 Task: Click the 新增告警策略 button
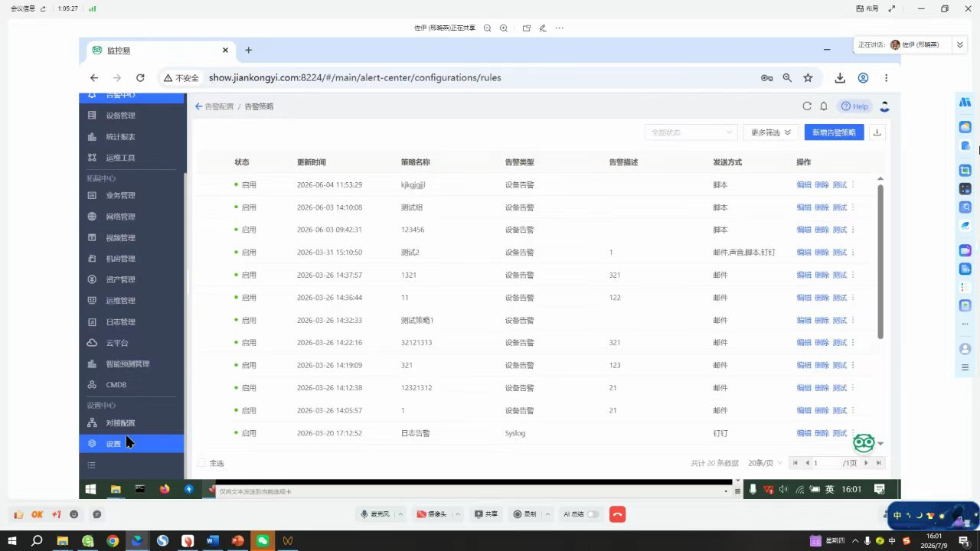pos(834,132)
